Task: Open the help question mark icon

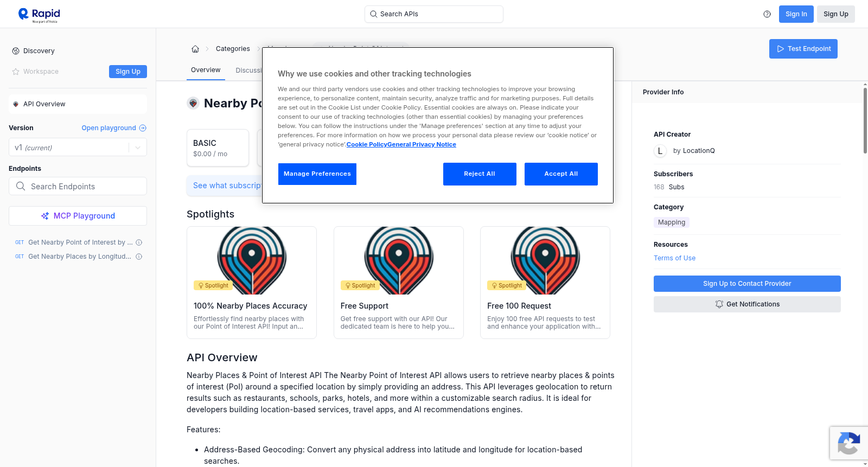Action: pos(767,14)
